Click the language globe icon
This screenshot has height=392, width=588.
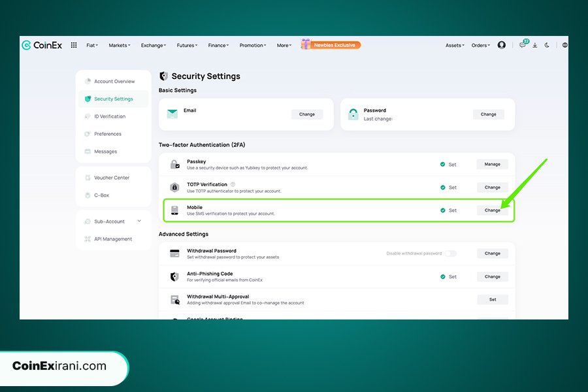coord(564,45)
